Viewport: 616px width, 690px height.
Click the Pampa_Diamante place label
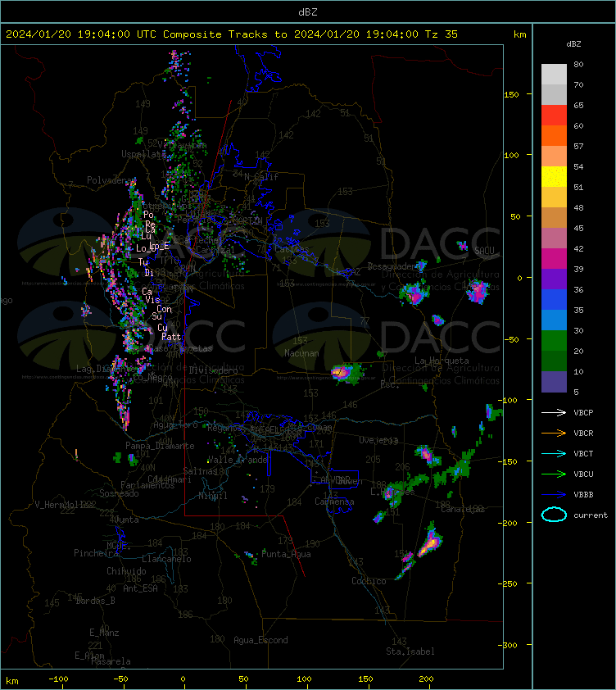pyautogui.click(x=160, y=446)
